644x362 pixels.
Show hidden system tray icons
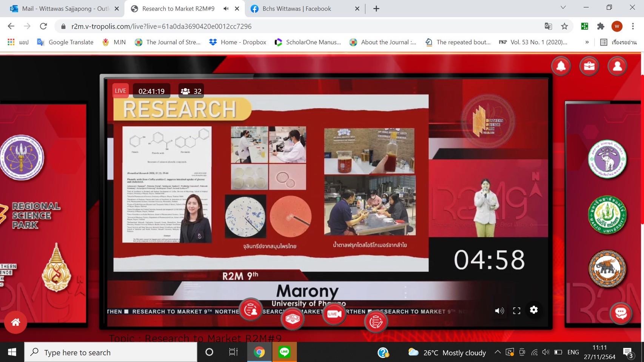pos(498,352)
